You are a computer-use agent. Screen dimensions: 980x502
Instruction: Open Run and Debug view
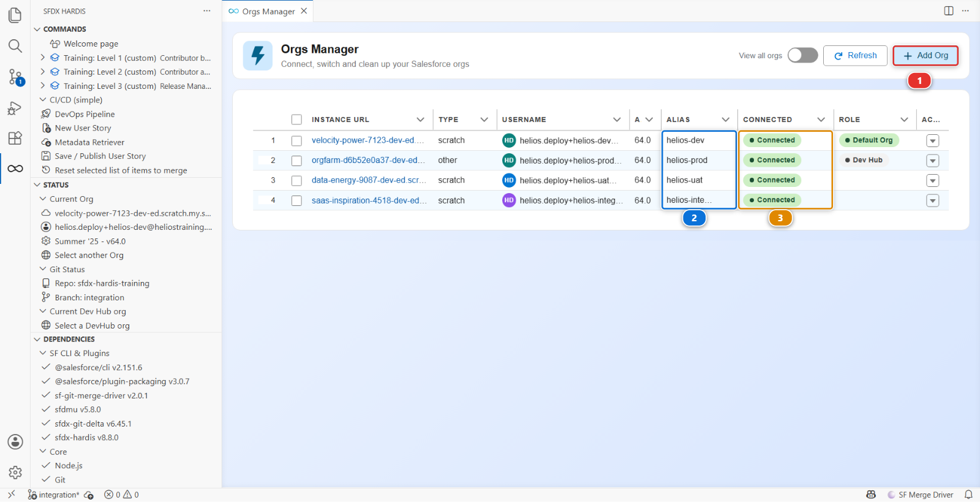pos(15,108)
